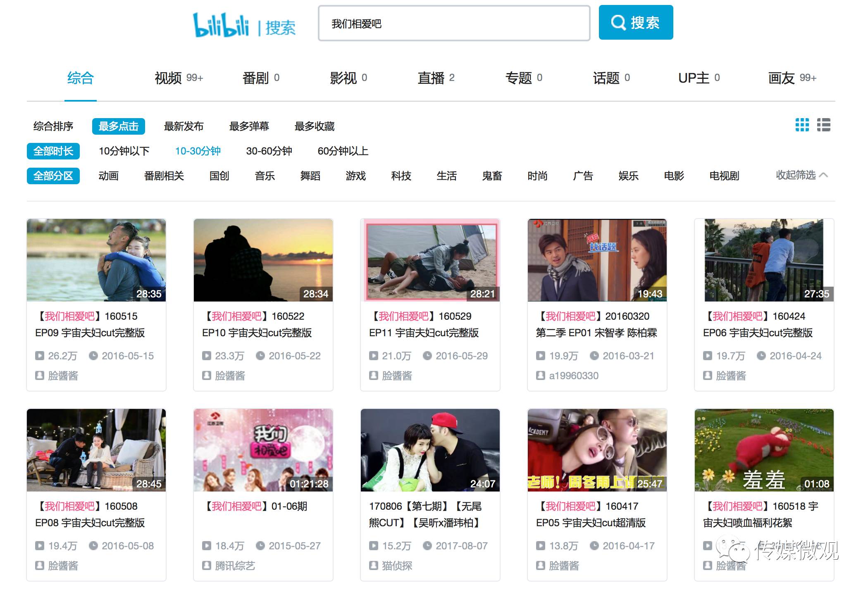Click the search input containing 我们相爱吧
Image resolution: width=868 pixels, height=589 pixels.
[x=453, y=24]
